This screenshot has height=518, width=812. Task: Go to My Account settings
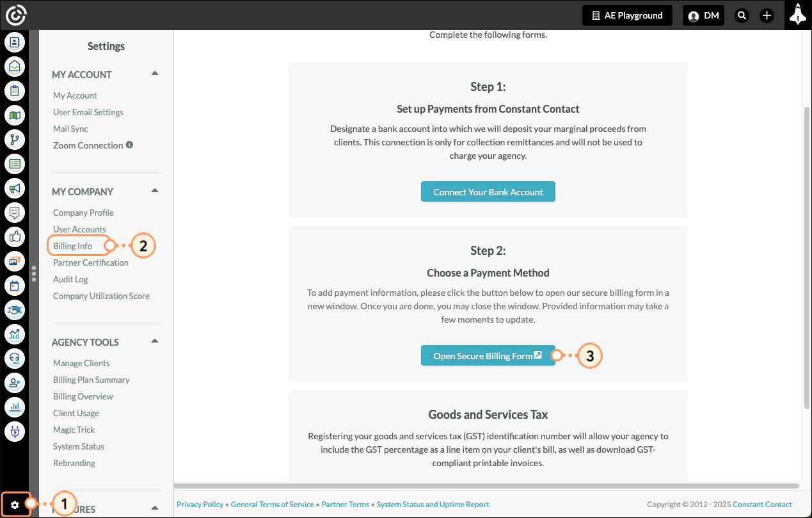(x=75, y=95)
